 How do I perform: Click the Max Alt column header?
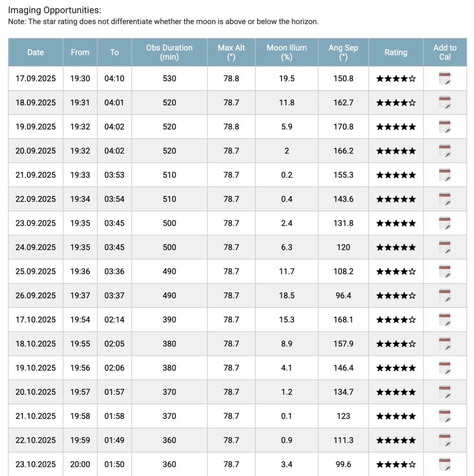point(231,53)
